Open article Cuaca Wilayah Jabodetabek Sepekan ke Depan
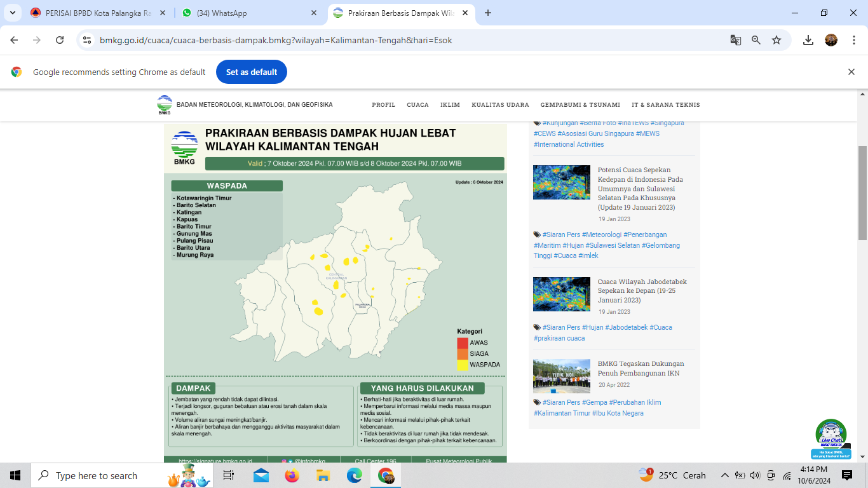Viewport: 868px width, 488px height. click(x=642, y=290)
